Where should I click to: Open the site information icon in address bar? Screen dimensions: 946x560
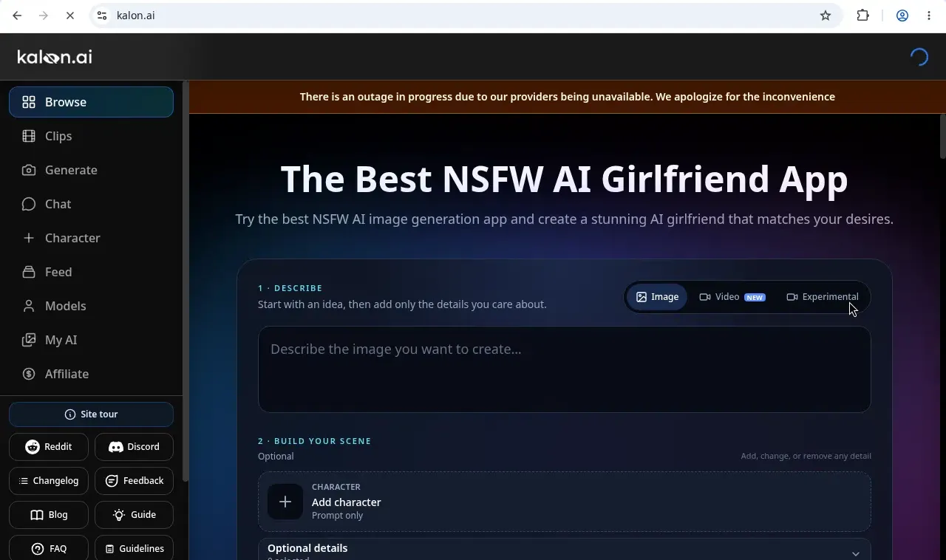click(102, 16)
